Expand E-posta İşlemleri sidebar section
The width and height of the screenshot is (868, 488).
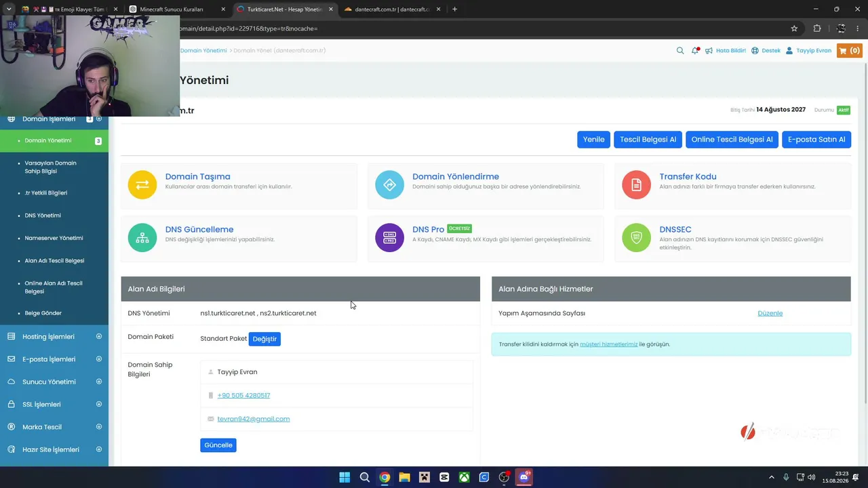pyautogui.click(x=99, y=359)
